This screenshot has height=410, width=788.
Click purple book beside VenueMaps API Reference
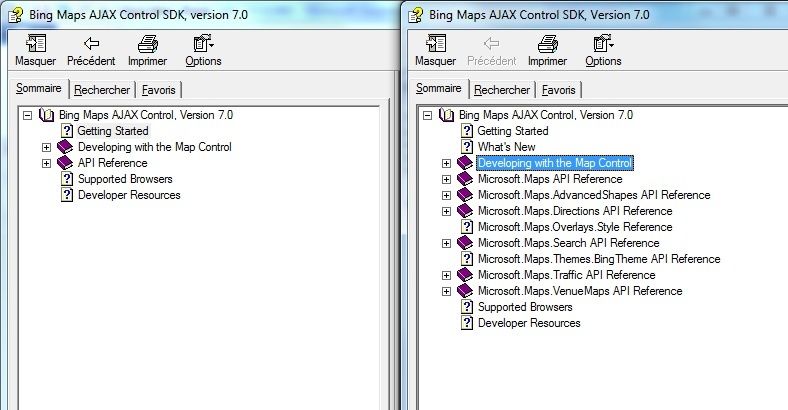(x=465, y=291)
